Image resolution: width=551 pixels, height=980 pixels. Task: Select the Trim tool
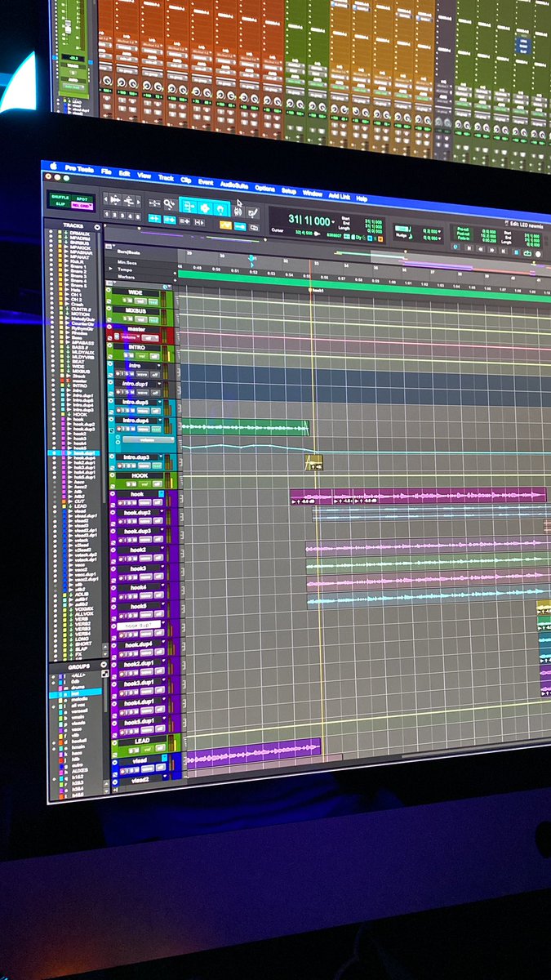coord(189,208)
